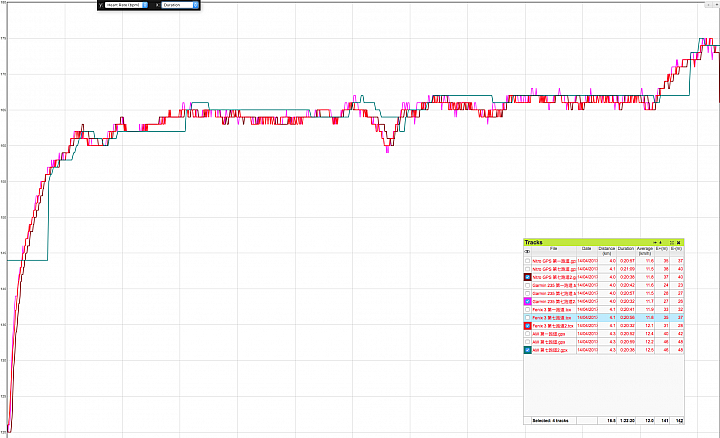Screen dimensions: 720x438
Task: Select the checked Garmin 235 file name
Action: 554,302
